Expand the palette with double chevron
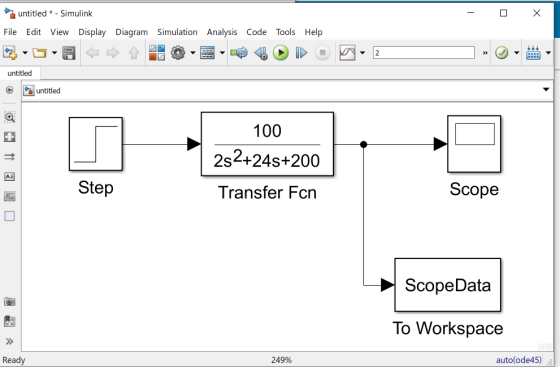 coord(10,341)
